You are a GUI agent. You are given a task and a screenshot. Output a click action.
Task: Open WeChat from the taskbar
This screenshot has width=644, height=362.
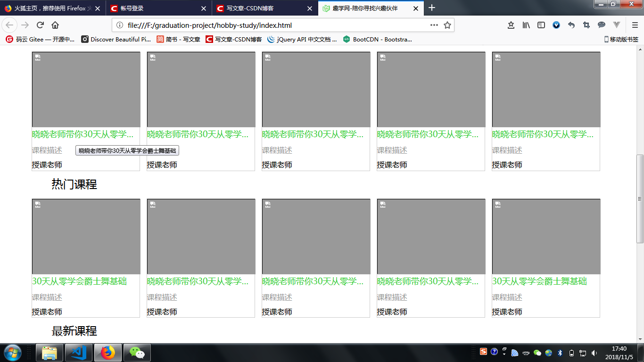137,353
